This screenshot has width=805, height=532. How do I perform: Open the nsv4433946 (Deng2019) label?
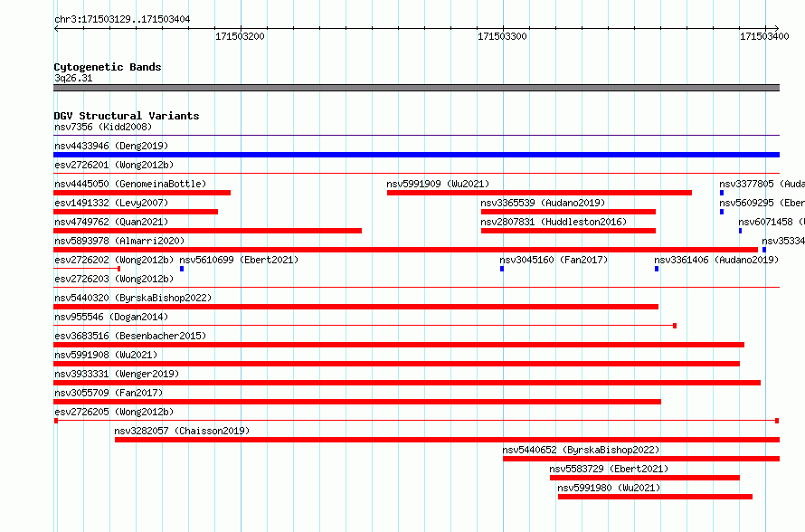(x=111, y=146)
